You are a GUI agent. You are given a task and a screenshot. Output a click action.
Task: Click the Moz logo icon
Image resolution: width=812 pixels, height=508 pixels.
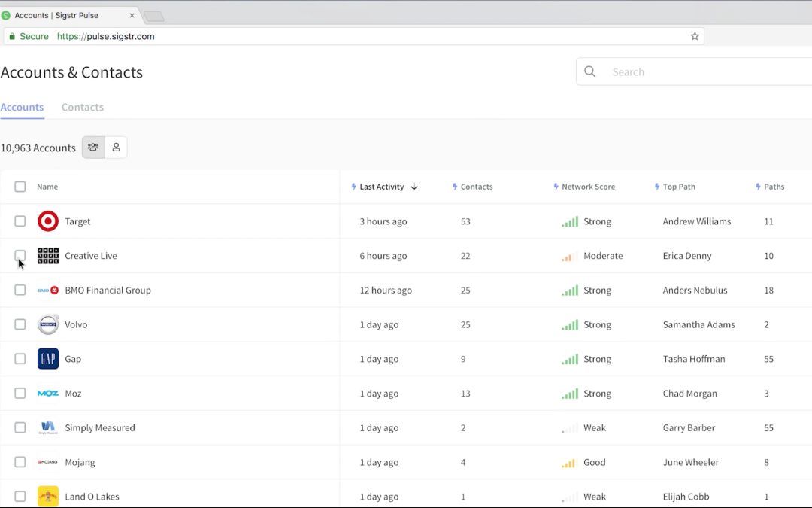pyautogui.click(x=48, y=394)
